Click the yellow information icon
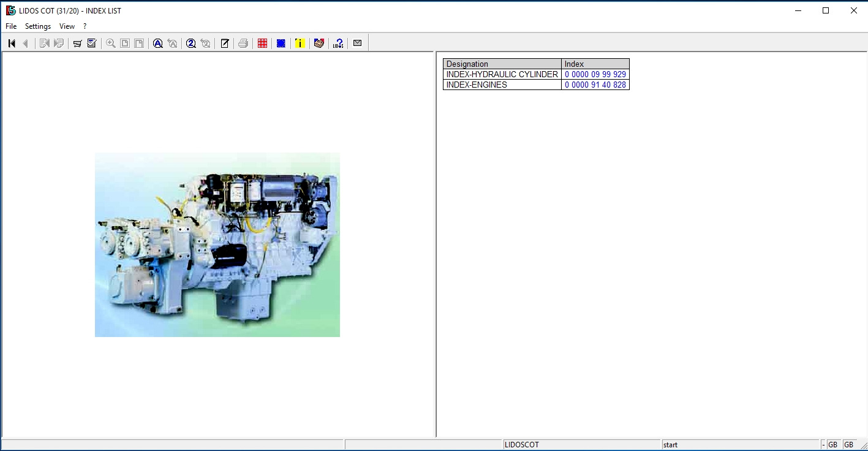 pos(300,44)
